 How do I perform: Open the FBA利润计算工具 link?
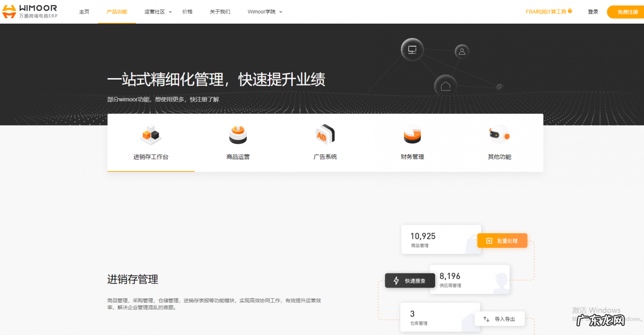click(x=545, y=11)
